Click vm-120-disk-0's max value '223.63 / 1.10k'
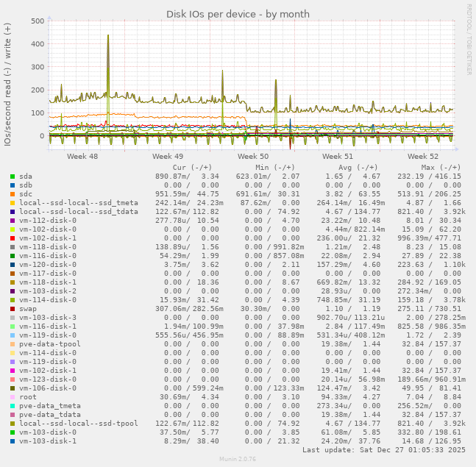The width and height of the screenshot is (476, 467). [431, 264]
